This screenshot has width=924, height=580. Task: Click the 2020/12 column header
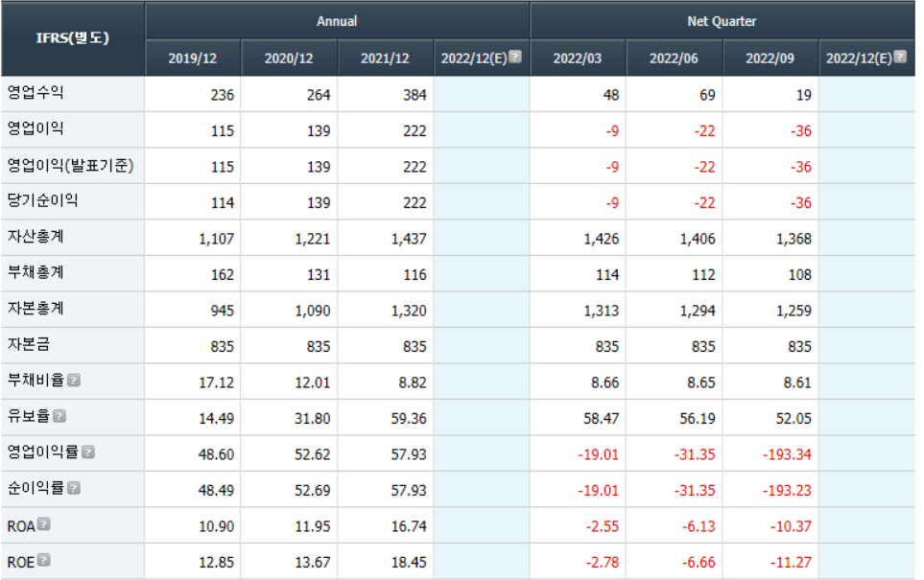[289, 58]
